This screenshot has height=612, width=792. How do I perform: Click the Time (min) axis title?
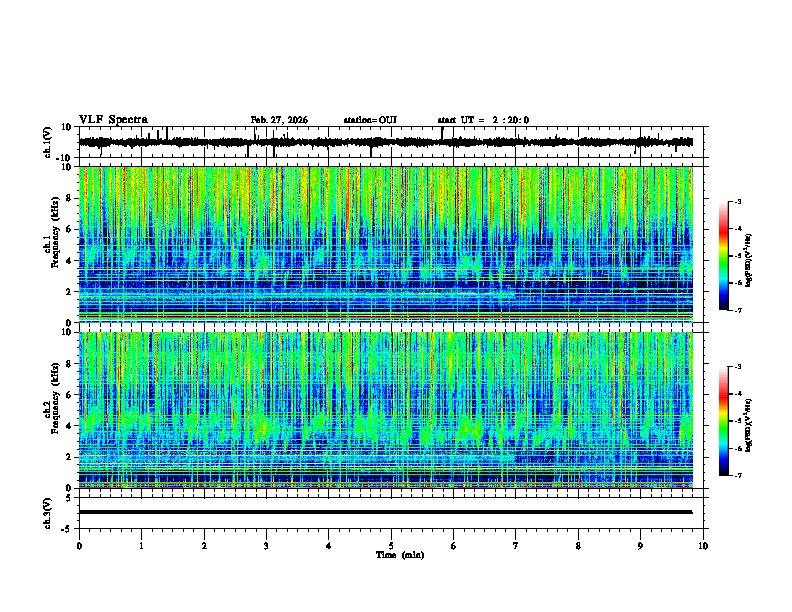coord(400,555)
